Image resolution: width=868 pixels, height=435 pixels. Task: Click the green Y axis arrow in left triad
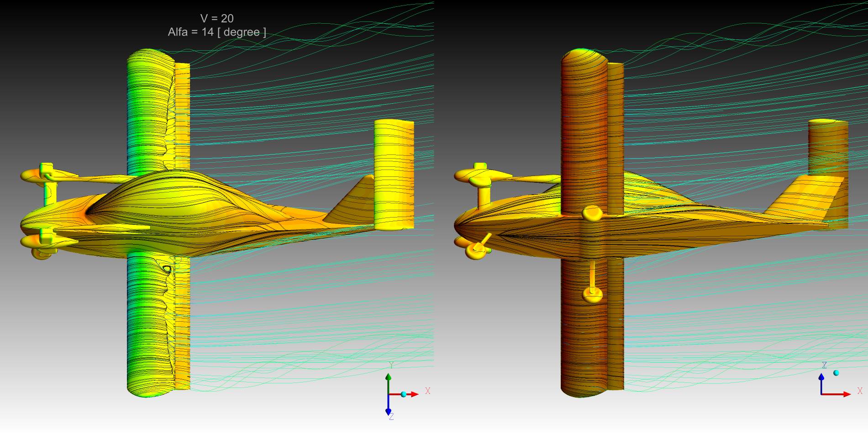388,379
